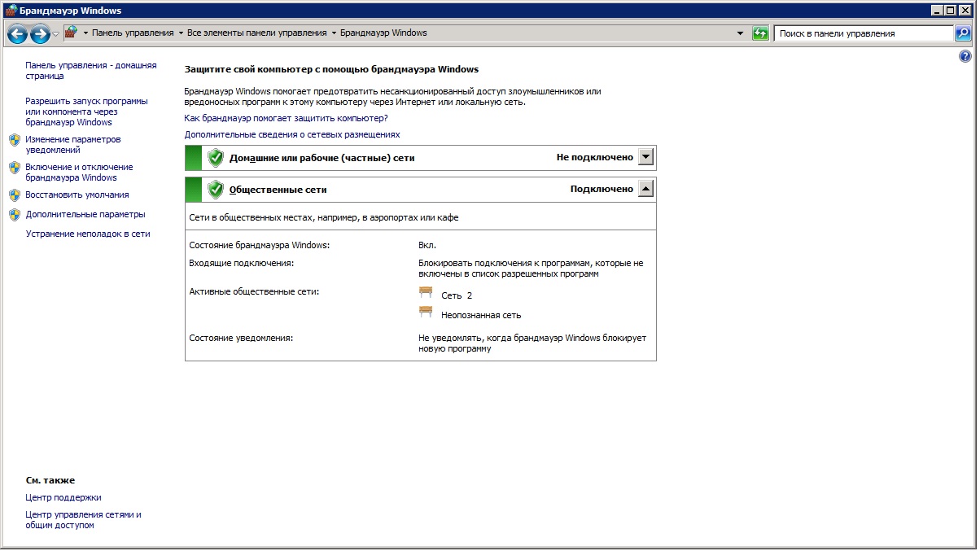Click the Вкл. firewall state value

coord(427,245)
